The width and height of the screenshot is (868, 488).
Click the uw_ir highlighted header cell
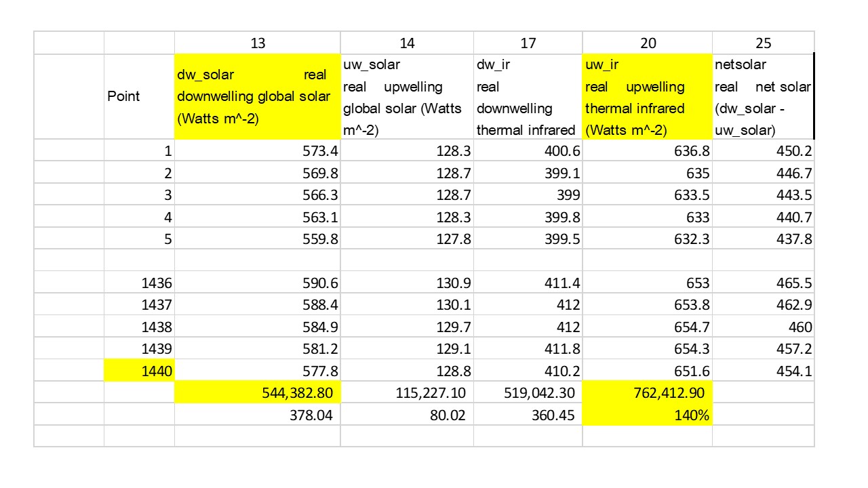tap(648, 96)
